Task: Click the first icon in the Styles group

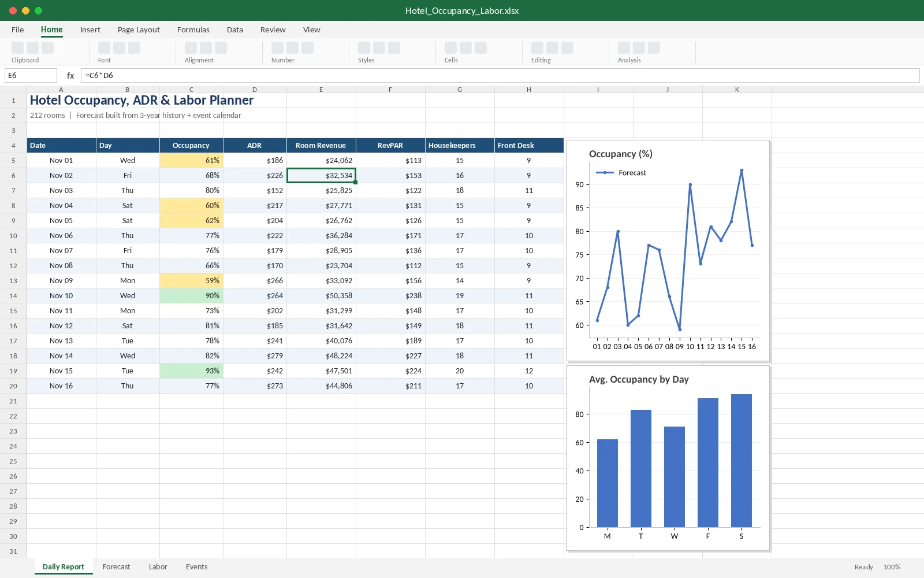Action: 364,48
